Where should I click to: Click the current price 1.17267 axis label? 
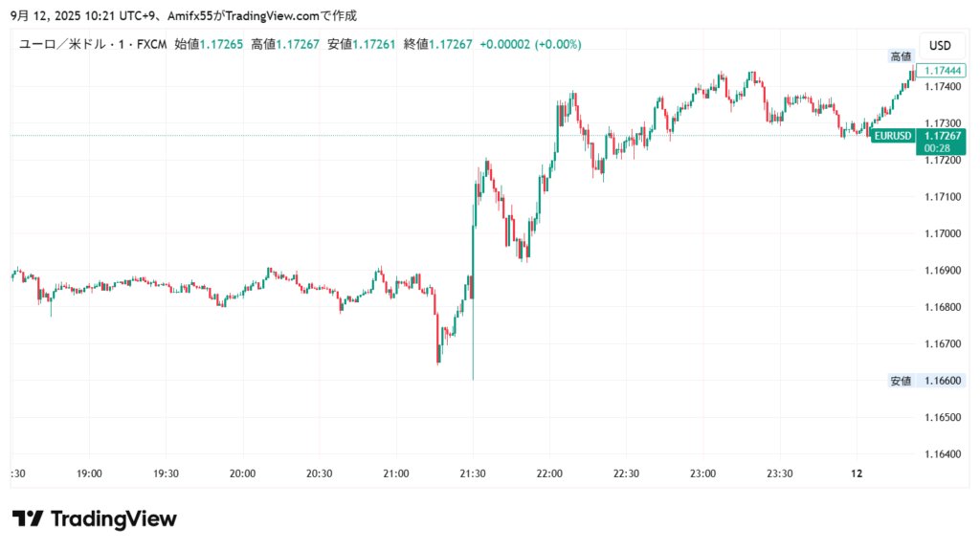(940, 136)
